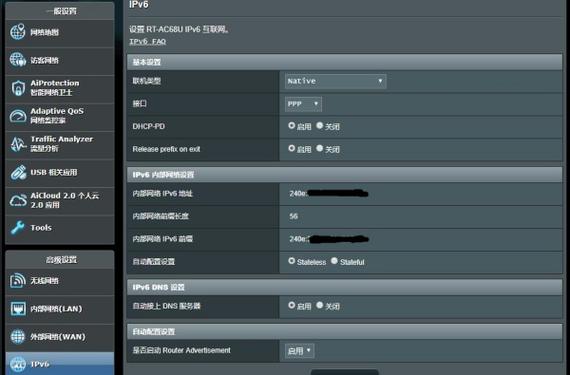Open the network map globe icon

(x=17, y=32)
